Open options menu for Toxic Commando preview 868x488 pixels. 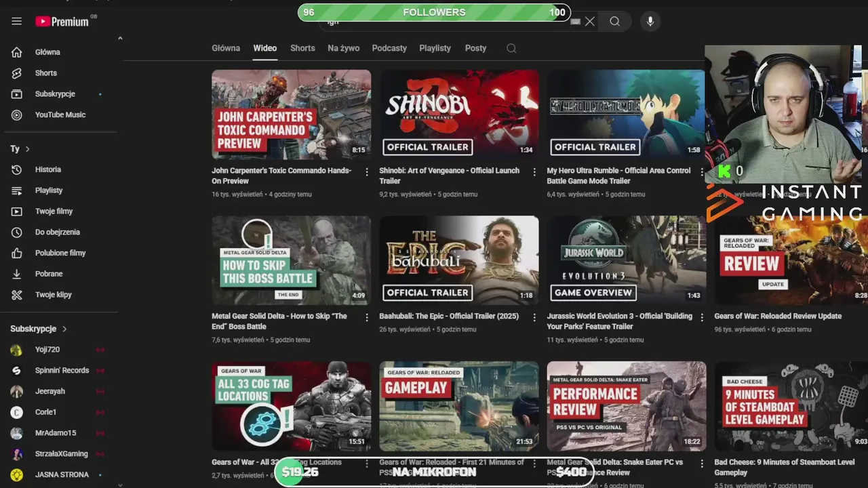point(367,172)
